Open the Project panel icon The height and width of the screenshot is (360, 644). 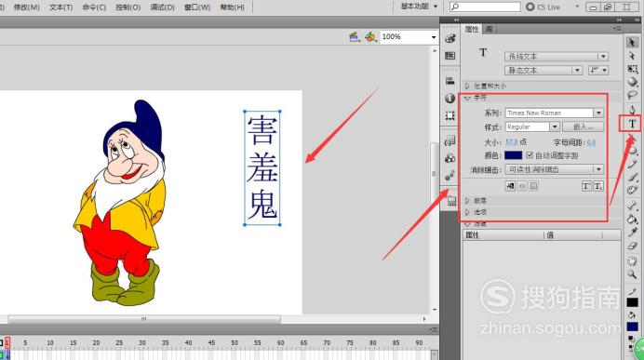tap(451, 200)
